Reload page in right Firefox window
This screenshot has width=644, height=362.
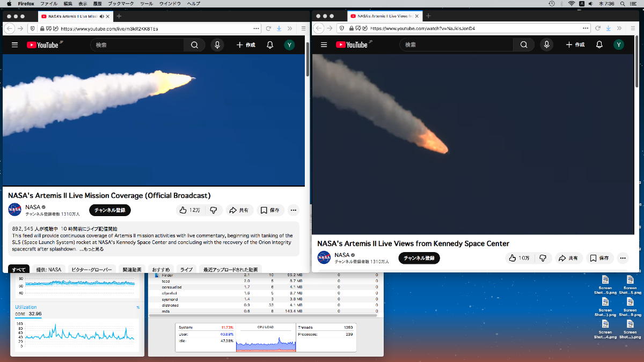pos(598,28)
